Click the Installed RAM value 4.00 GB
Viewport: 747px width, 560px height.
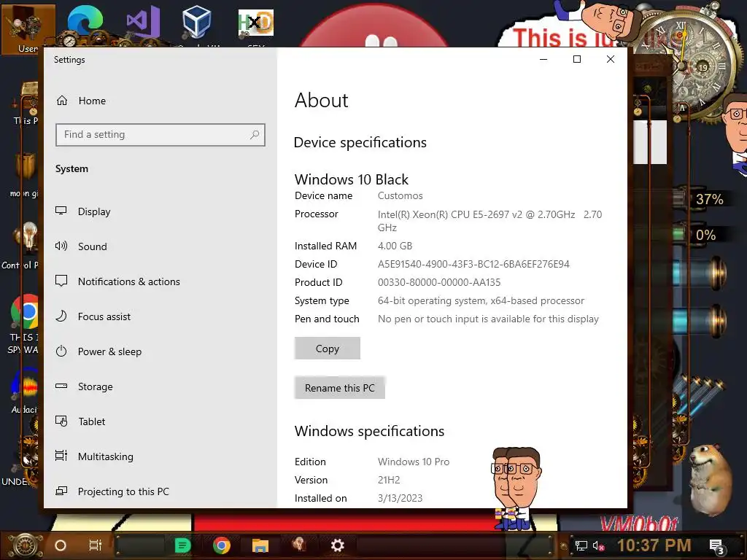tap(395, 246)
